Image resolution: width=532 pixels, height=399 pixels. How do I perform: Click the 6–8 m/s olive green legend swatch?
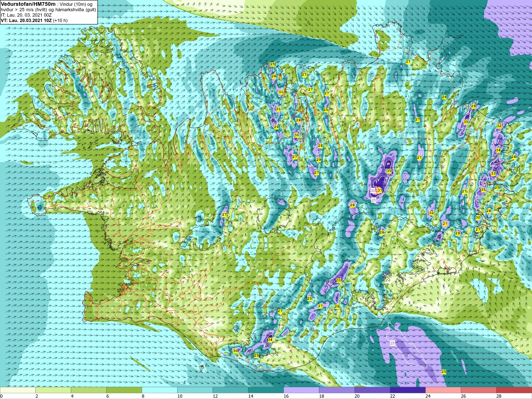(x=124, y=390)
